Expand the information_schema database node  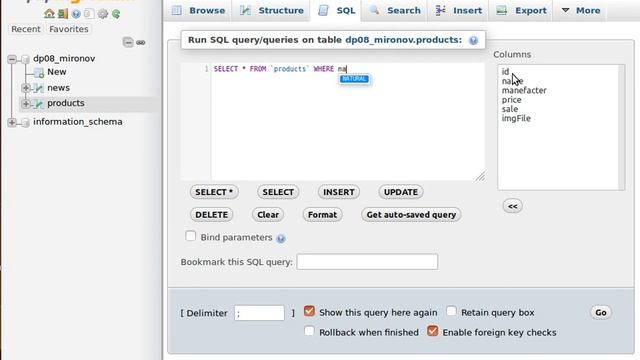coord(12,122)
